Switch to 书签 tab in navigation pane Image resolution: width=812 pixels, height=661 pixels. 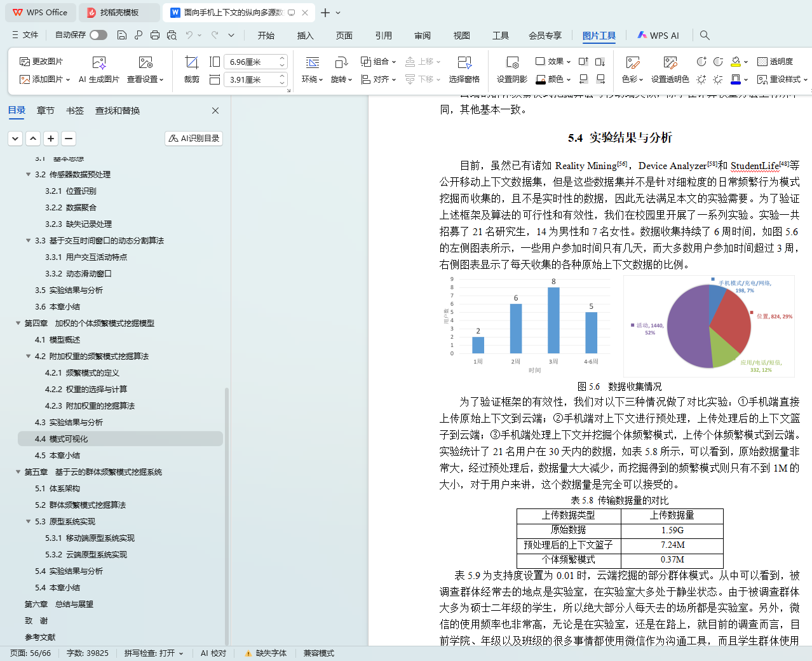click(x=75, y=111)
